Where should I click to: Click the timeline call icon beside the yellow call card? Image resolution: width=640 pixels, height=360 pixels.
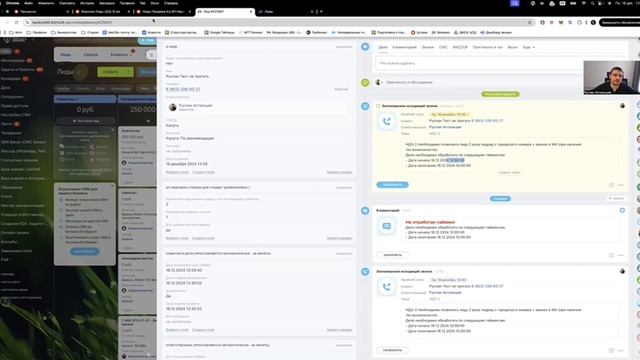click(x=365, y=106)
